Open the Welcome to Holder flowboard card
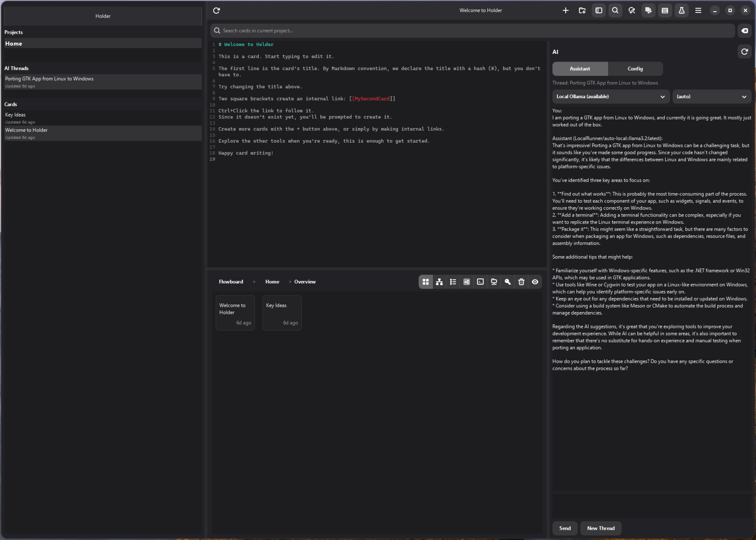756x540 pixels. tap(235, 313)
